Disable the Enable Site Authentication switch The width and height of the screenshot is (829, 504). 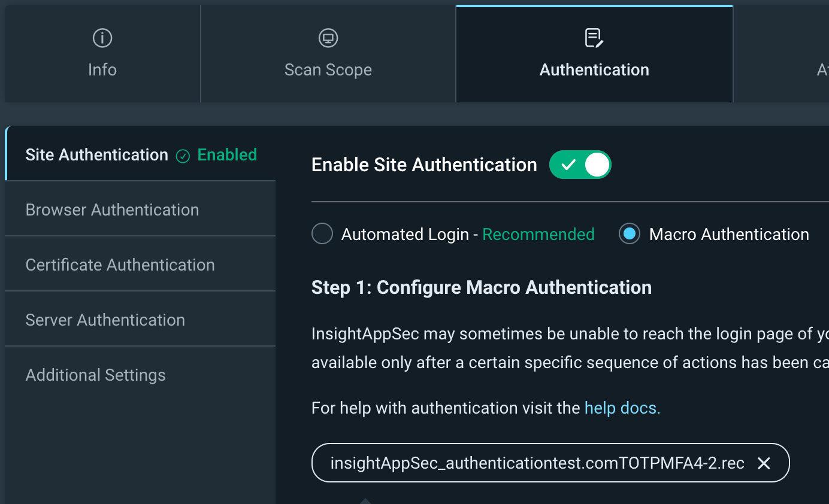tap(580, 165)
